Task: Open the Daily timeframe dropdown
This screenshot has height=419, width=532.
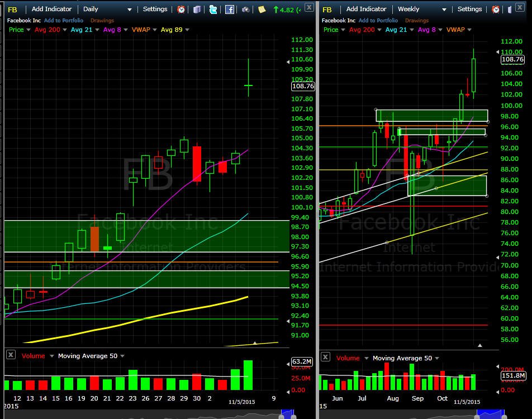Action: 107,9
